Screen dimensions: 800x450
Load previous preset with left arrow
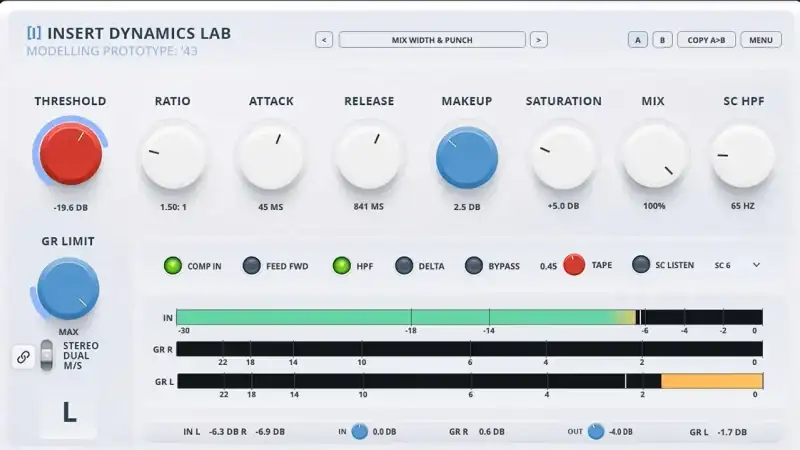(x=324, y=40)
